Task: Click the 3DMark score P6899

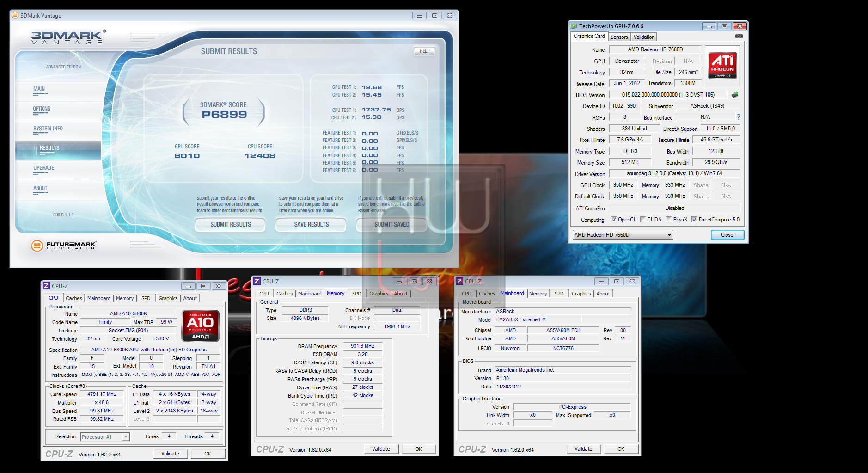Action: [x=224, y=115]
